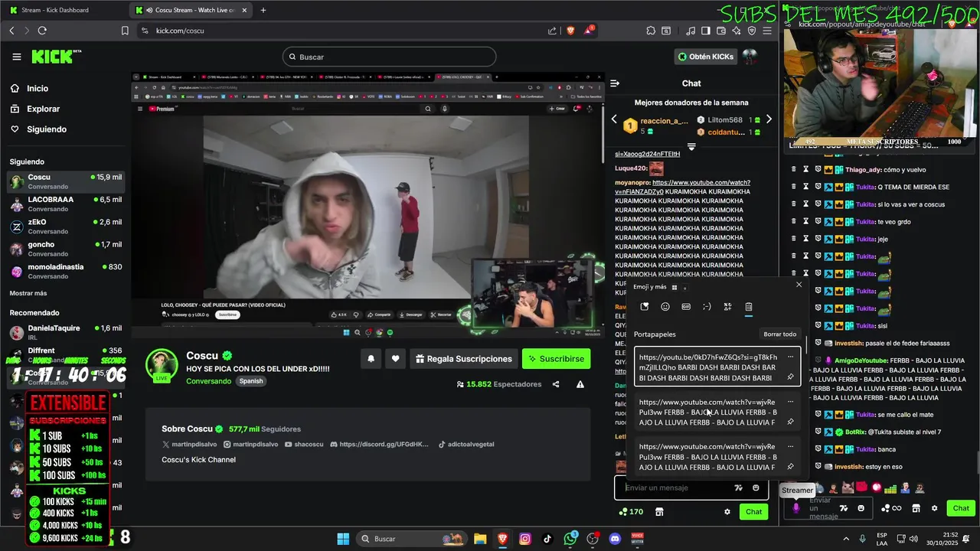Expand Mostrar más in following list

(x=28, y=293)
